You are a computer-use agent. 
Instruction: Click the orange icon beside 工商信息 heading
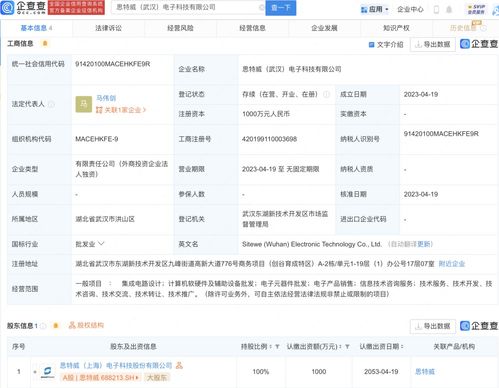coord(45,43)
